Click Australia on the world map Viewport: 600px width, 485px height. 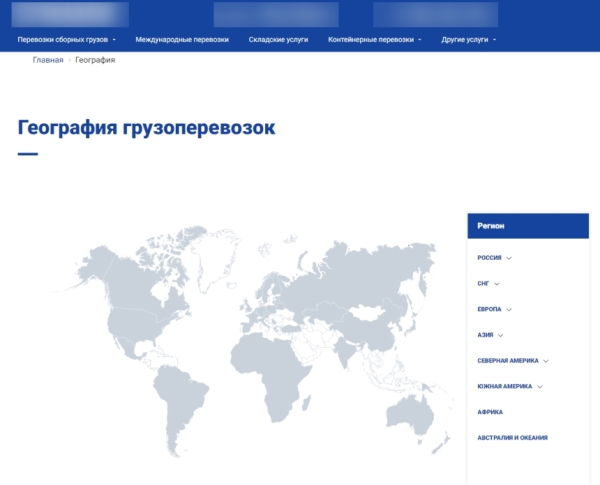point(410,415)
